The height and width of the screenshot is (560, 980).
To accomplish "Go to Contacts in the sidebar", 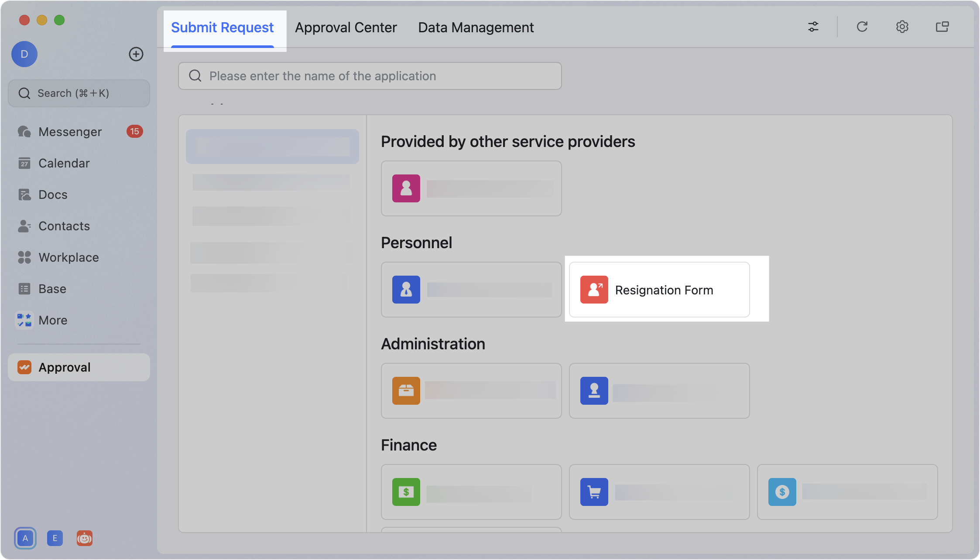I will pos(64,226).
